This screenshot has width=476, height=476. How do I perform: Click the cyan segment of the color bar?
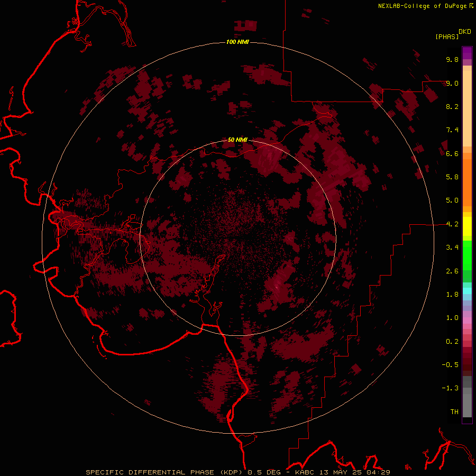coord(467,291)
